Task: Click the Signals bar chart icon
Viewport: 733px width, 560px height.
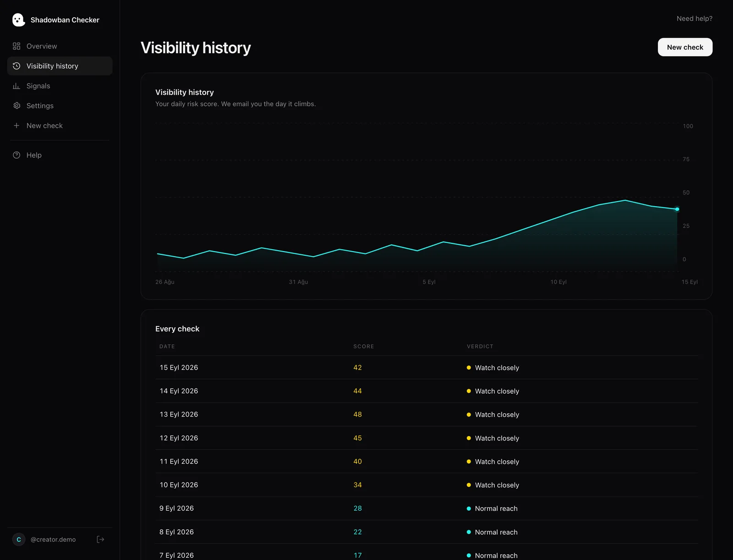Action: click(x=16, y=86)
